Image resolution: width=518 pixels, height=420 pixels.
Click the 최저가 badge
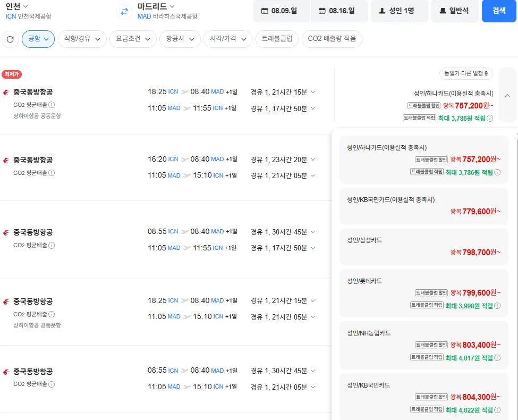[x=12, y=74]
